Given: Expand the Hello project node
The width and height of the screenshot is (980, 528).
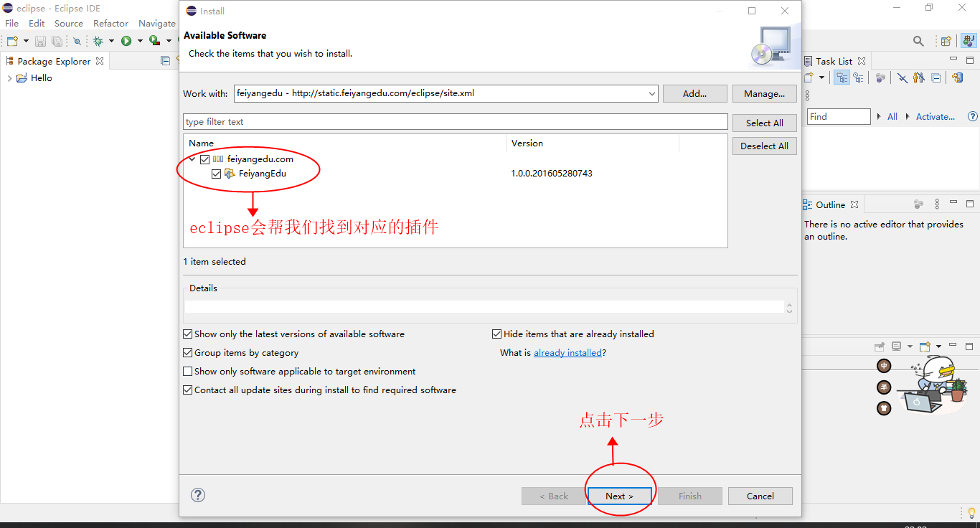Looking at the screenshot, I should (9, 78).
